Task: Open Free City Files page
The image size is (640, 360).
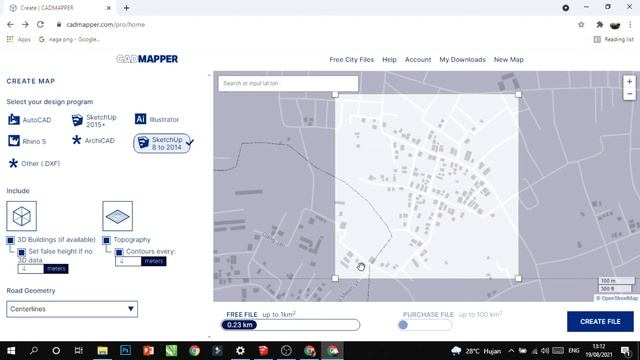Action: coord(351,60)
